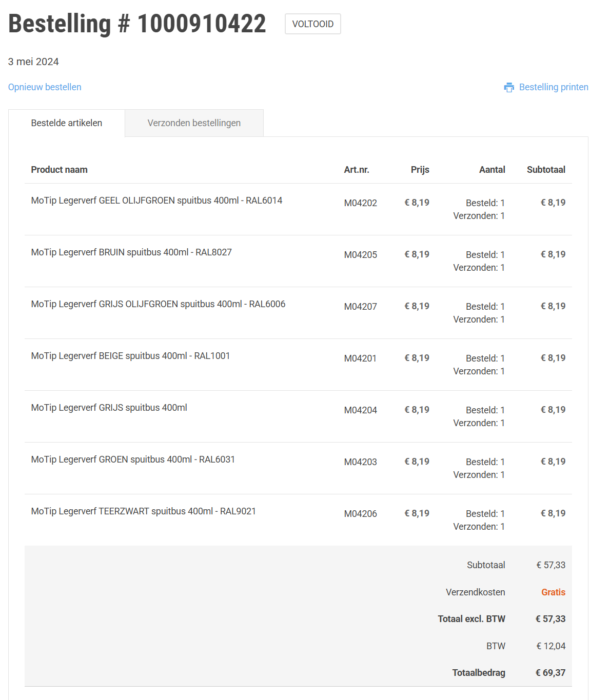
Task: Click the orange Gratis shipping value
Action: (553, 592)
